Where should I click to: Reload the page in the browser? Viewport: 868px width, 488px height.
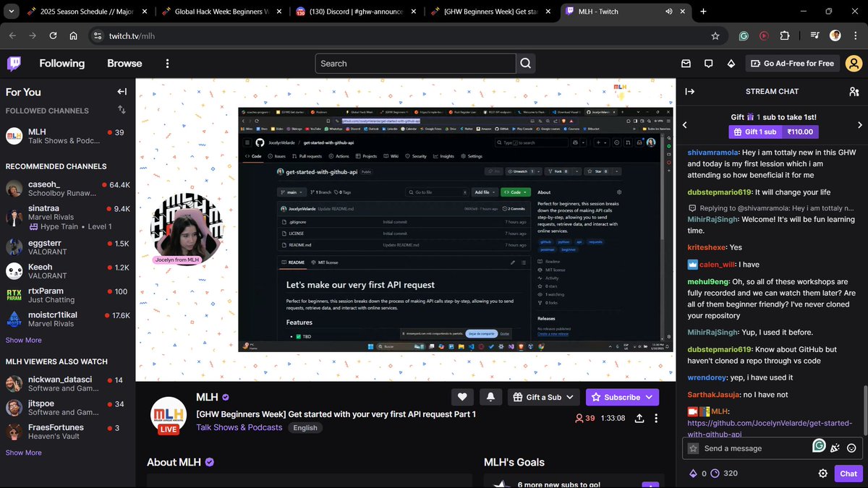click(53, 35)
